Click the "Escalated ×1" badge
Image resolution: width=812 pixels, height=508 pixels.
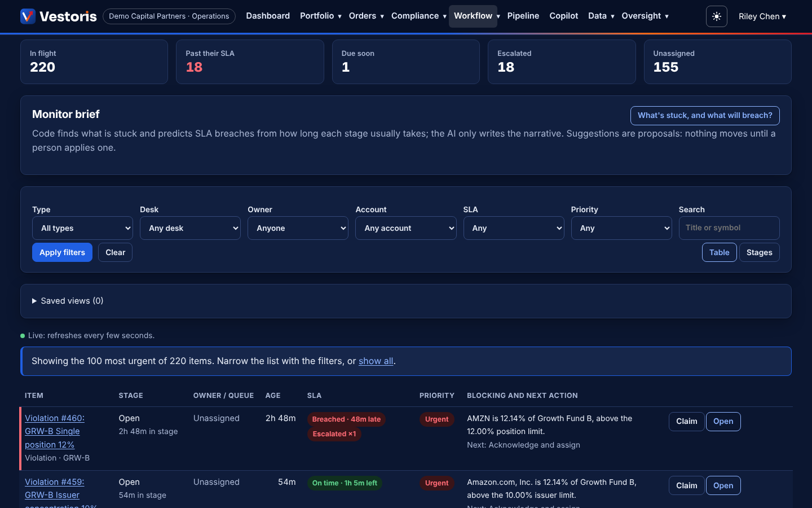click(334, 434)
